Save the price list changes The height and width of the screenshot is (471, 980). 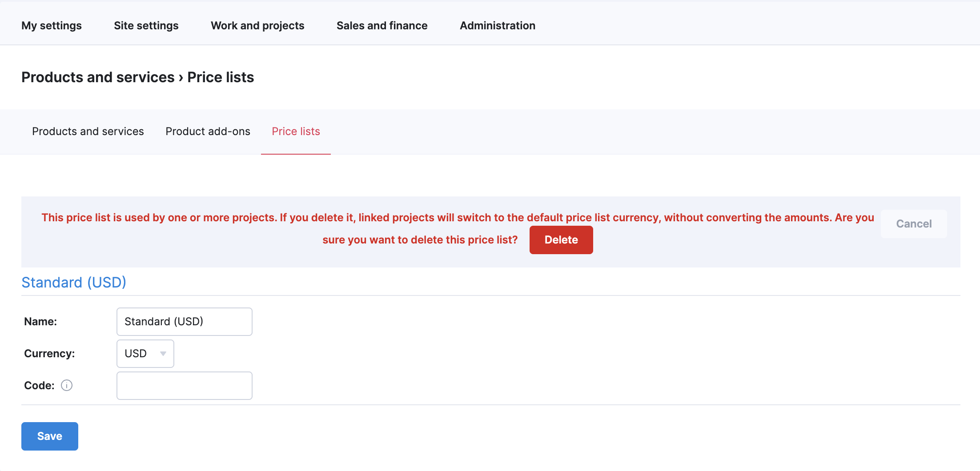[x=50, y=436]
